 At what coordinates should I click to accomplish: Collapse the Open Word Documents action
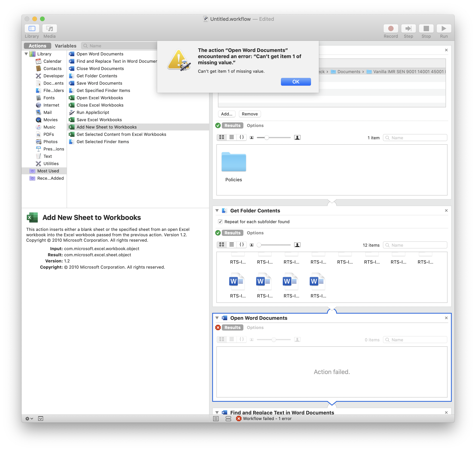coord(217,318)
